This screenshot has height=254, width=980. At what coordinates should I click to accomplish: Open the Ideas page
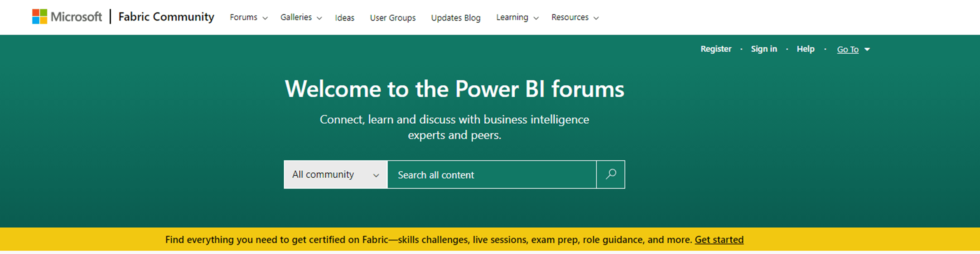coord(345,18)
